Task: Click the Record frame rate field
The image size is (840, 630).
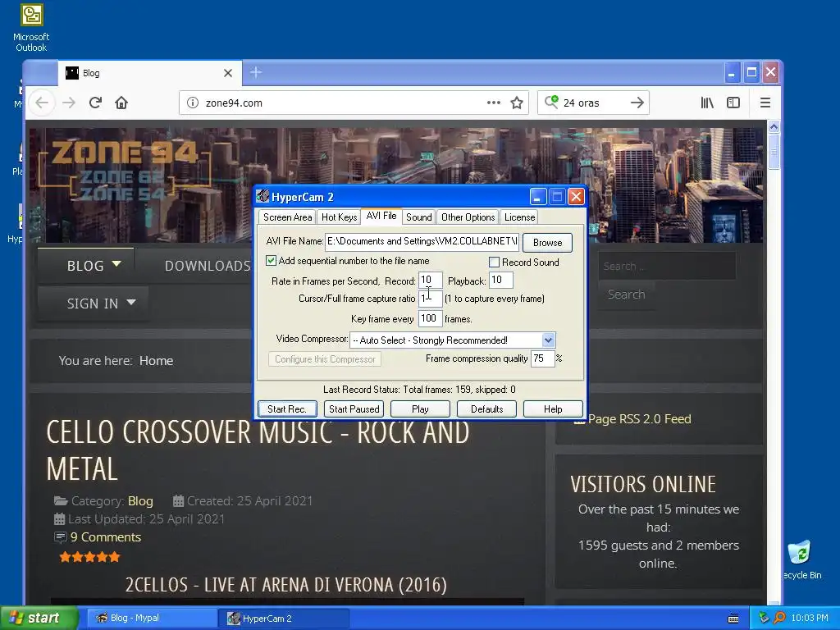Action: point(430,281)
